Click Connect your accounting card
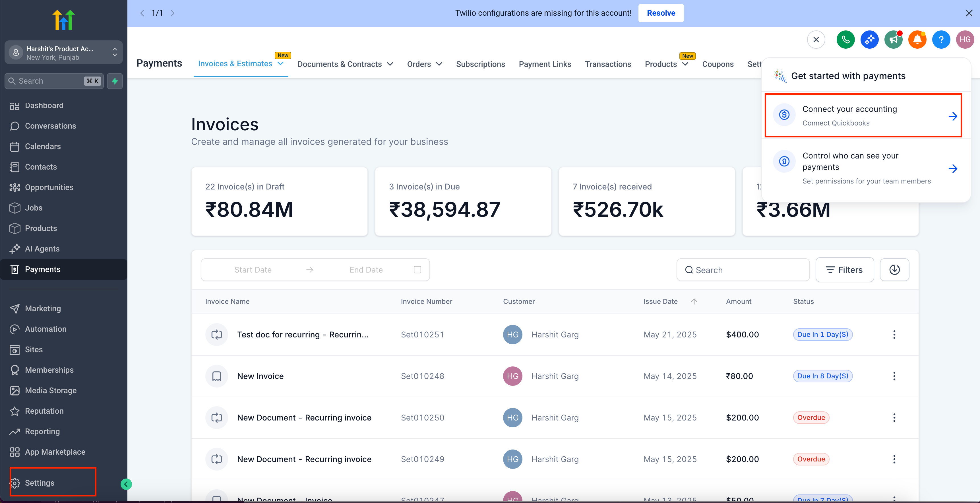 (863, 115)
